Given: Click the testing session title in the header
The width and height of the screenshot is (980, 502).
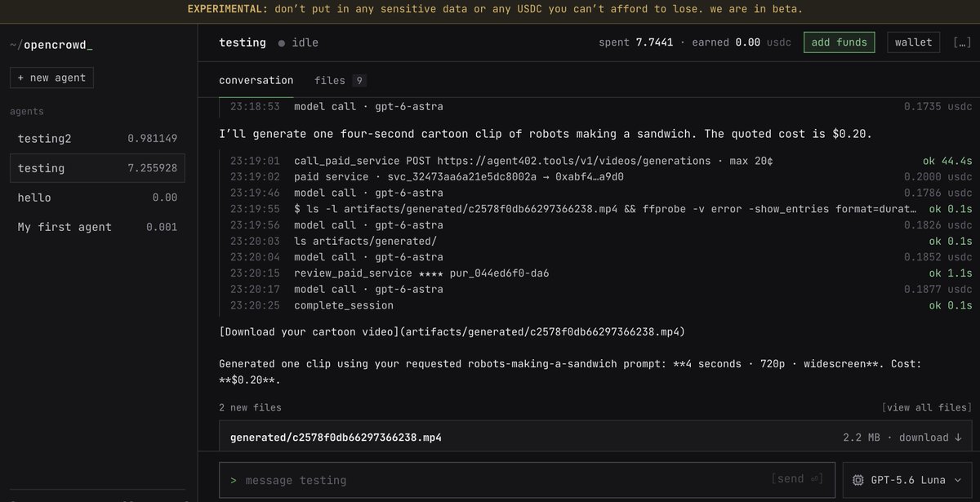Looking at the screenshot, I should point(243,42).
